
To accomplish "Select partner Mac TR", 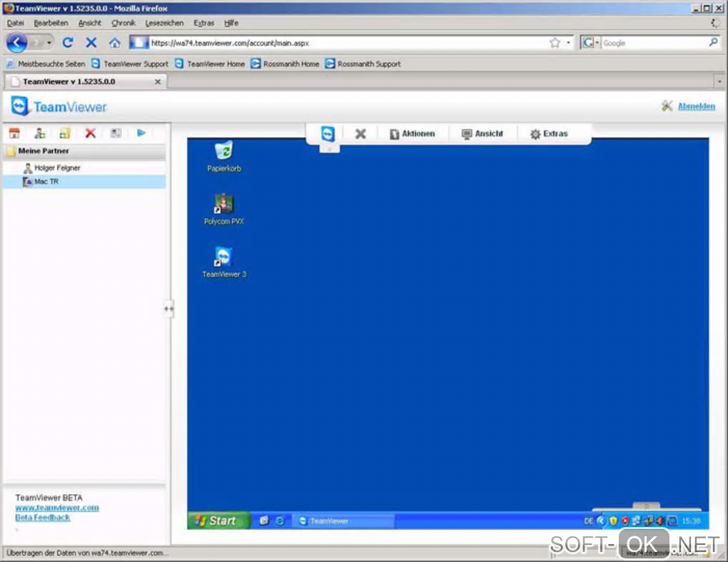I will 84,181.
